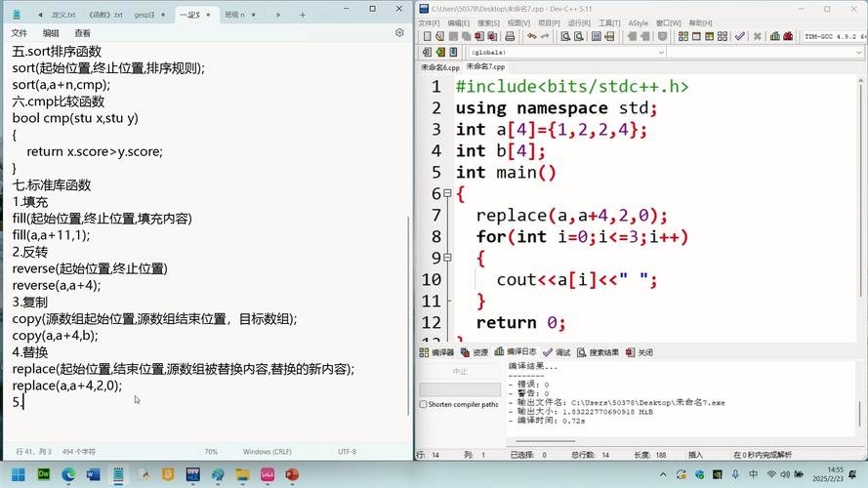Image resolution: width=868 pixels, height=488 pixels.
Task: Open the TDM-GCC 4.9.2 compiler dropdown
Action: (835, 36)
